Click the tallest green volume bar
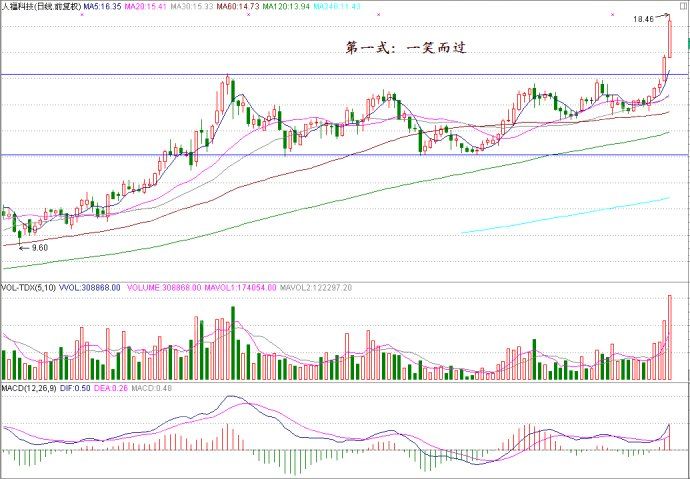This screenshot has height=479, width=690. coord(233,343)
